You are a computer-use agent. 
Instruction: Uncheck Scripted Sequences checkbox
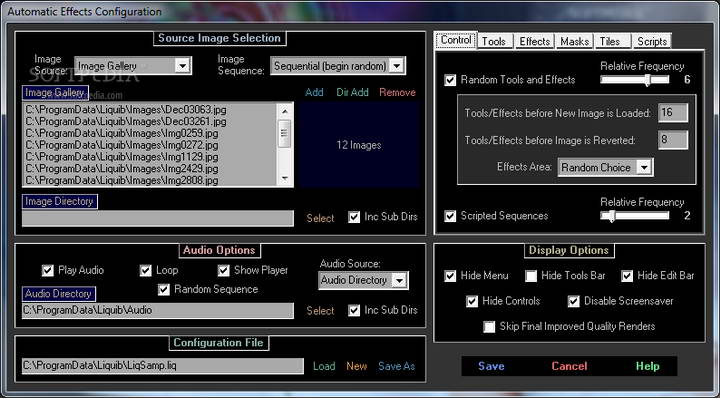tap(450, 216)
